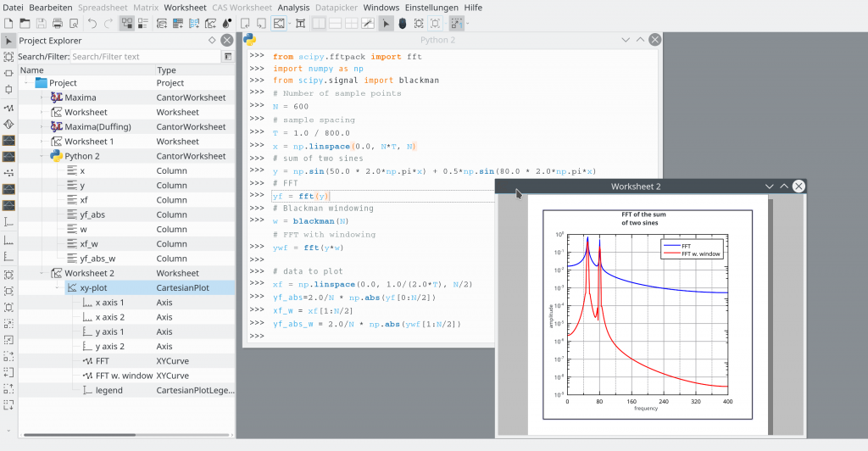
Task: Click the Print icon in toolbar
Action: 56,24
